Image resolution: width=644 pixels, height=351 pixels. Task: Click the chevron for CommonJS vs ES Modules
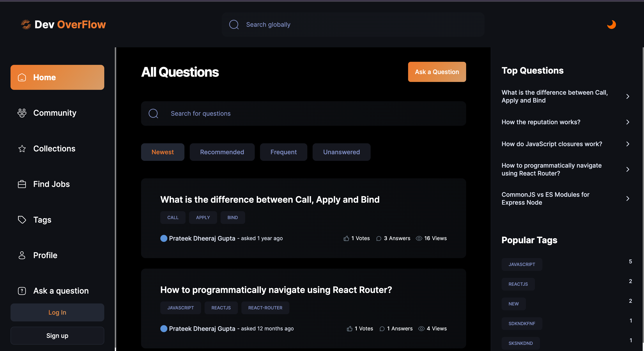[628, 199]
